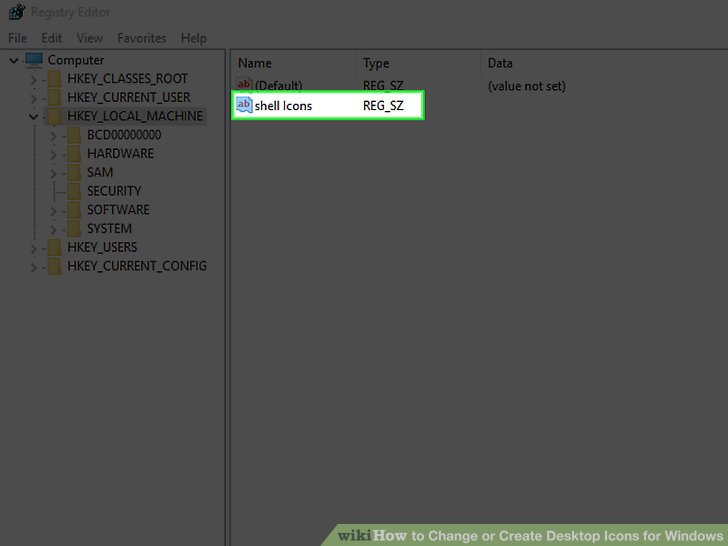728x546 pixels.
Task: Select the SAM key
Action: coord(100,173)
